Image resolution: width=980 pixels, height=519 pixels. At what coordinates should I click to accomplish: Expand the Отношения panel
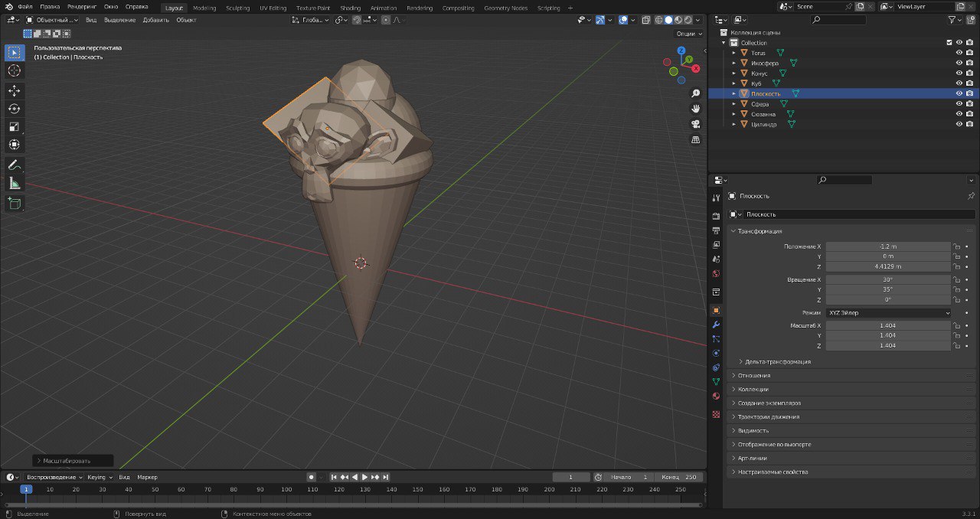click(x=753, y=376)
